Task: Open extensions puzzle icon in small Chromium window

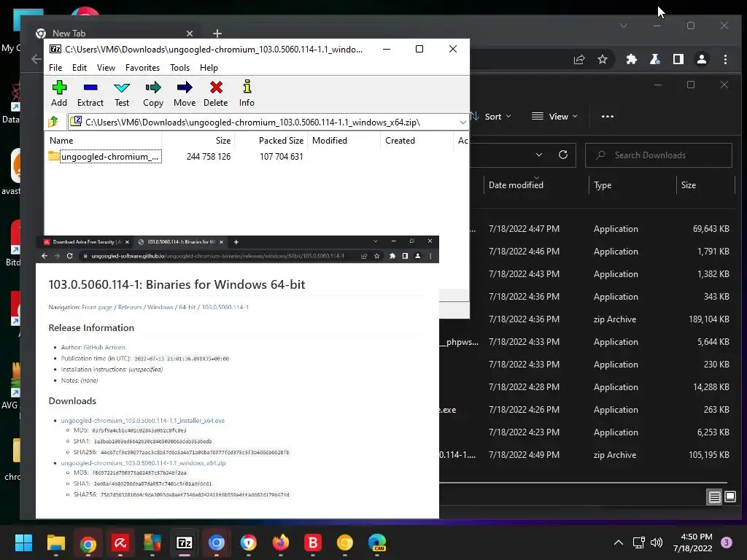Action: pyautogui.click(x=392, y=256)
